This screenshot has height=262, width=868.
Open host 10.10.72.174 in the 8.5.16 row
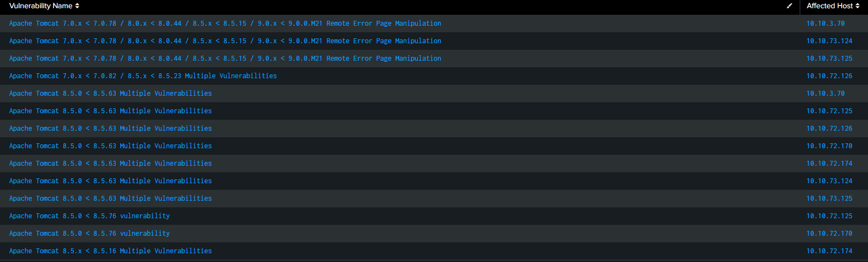click(829, 251)
